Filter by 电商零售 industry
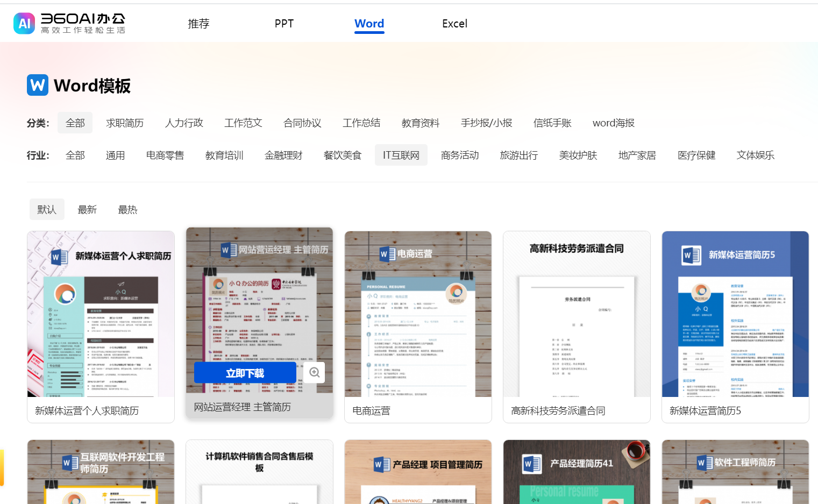The height and width of the screenshot is (504, 818). tap(165, 155)
